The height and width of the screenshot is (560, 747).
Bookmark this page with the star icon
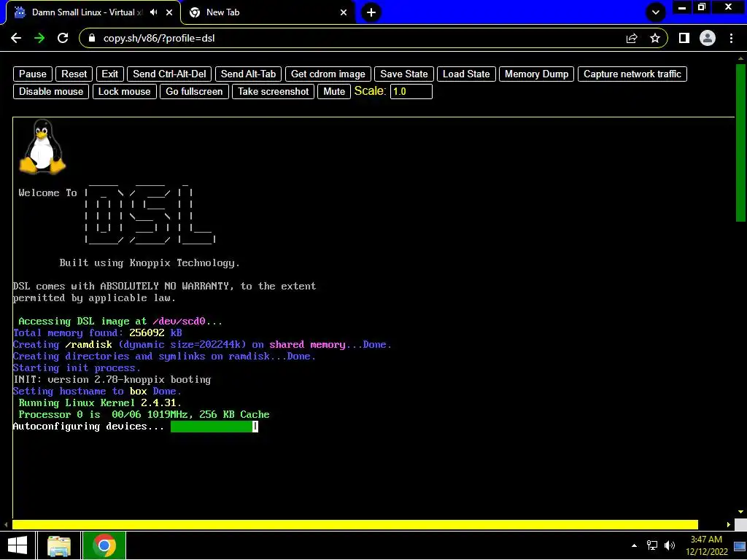(x=655, y=38)
